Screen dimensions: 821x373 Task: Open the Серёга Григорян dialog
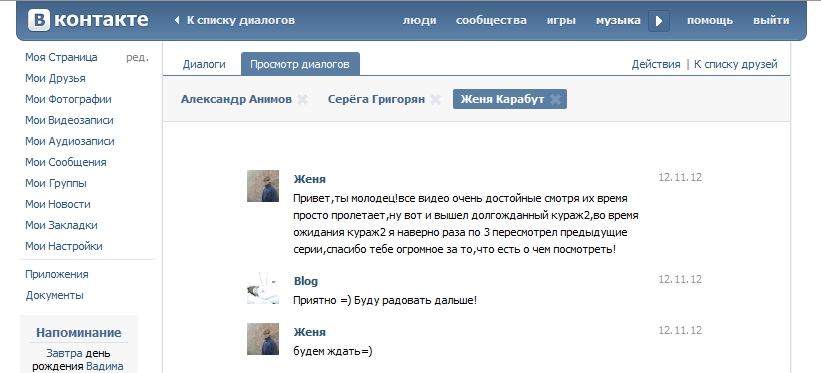pos(376,99)
